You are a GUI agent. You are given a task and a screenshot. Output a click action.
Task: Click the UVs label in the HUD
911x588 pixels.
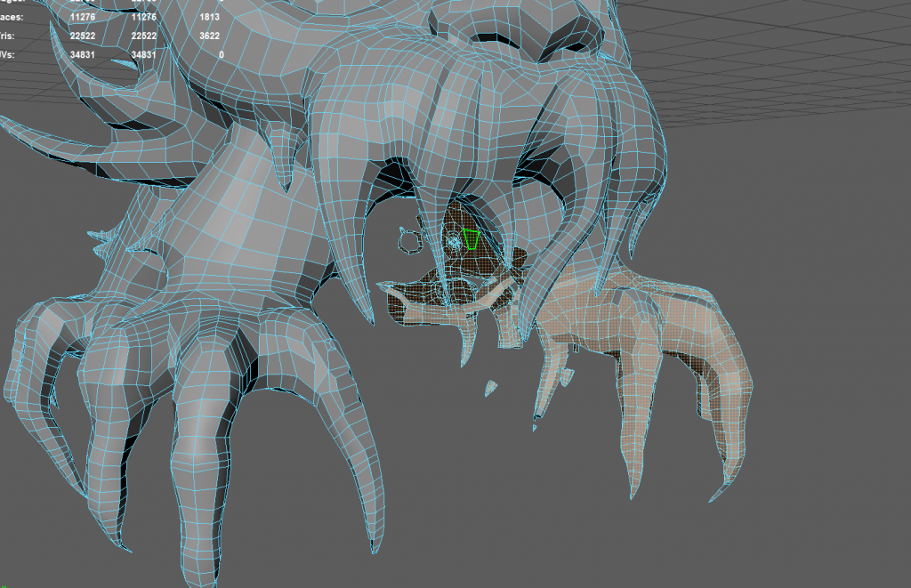(10, 55)
